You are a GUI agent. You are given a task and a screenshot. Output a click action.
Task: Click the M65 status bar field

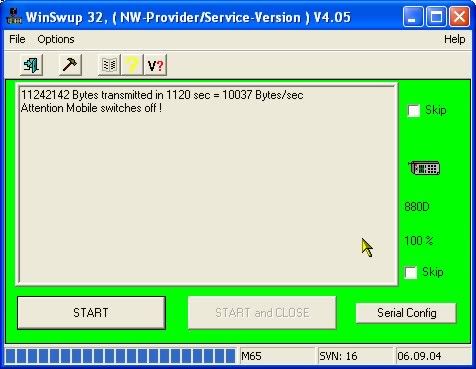[277, 356]
